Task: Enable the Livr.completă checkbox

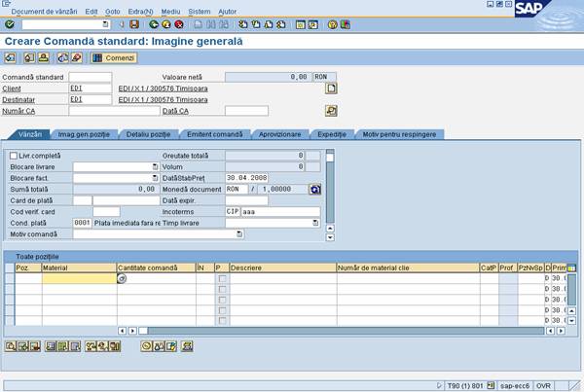Action: 13,156
